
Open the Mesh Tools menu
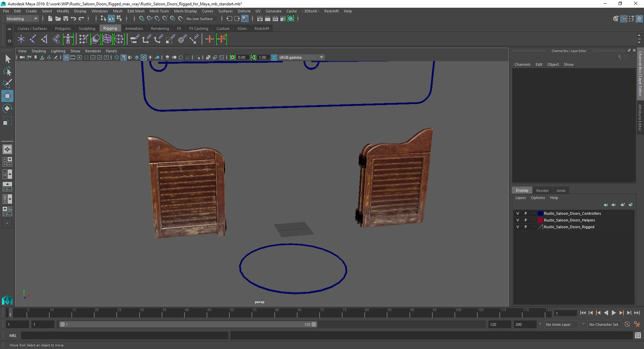pos(159,11)
